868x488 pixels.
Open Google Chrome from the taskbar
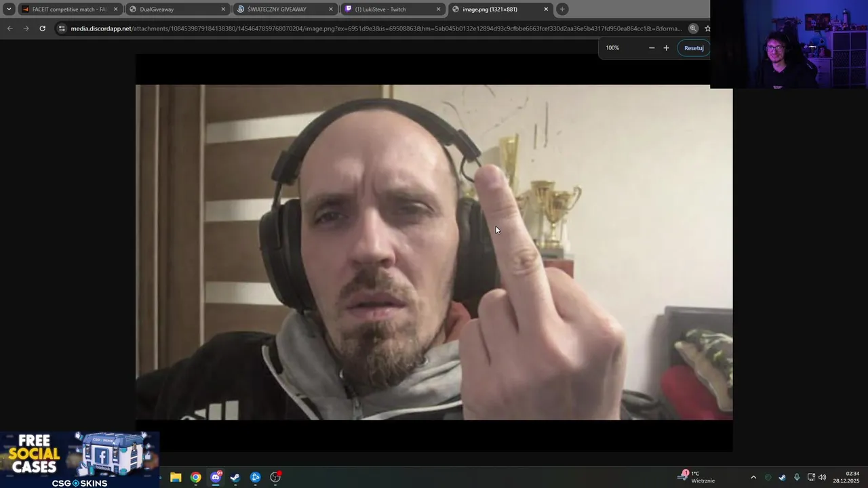[195, 477]
